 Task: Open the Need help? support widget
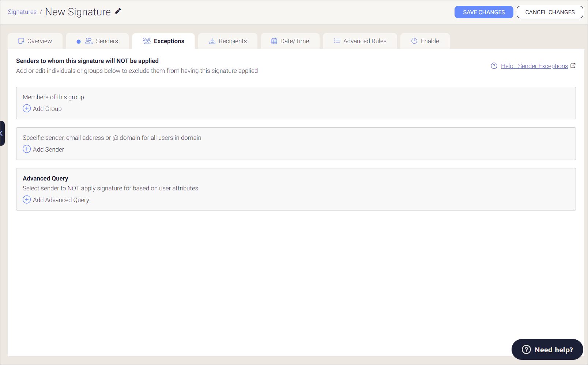point(547,349)
